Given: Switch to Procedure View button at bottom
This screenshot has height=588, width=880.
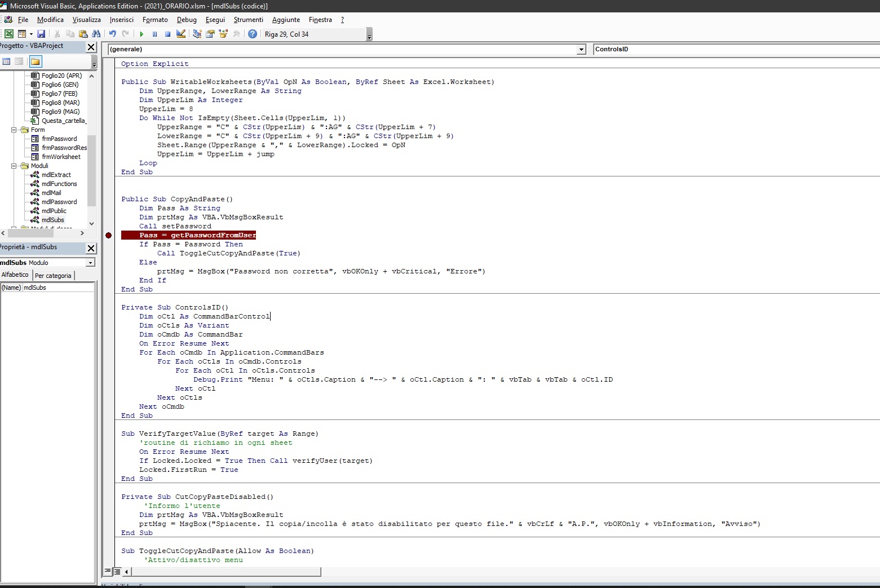Looking at the screenshot, I should coord(107,572).
